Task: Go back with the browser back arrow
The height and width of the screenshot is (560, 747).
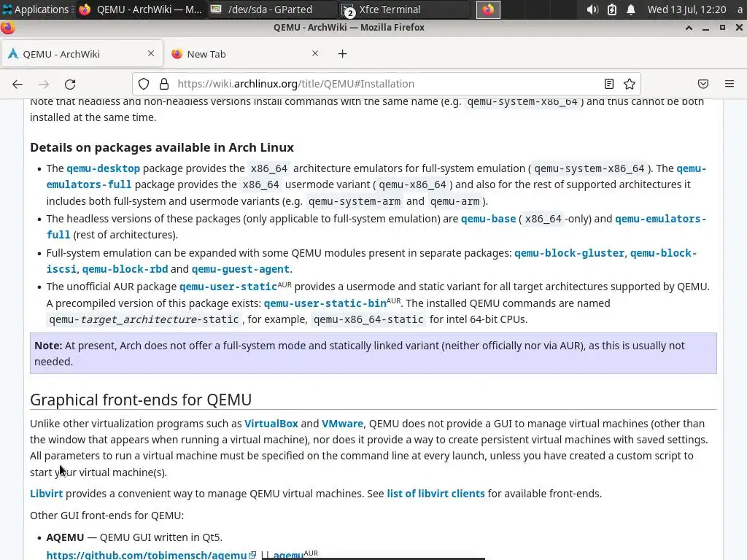Action: point(18,85)
